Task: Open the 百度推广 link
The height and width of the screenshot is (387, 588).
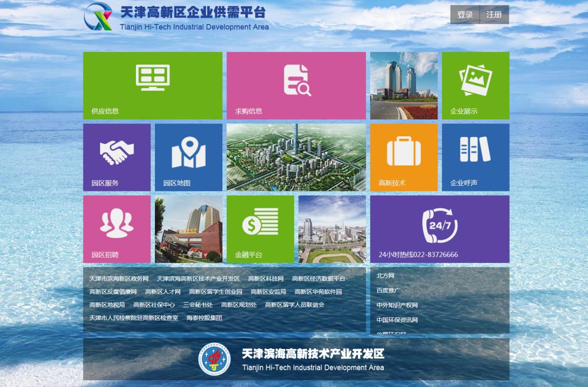Action: [x=388, y=291]
